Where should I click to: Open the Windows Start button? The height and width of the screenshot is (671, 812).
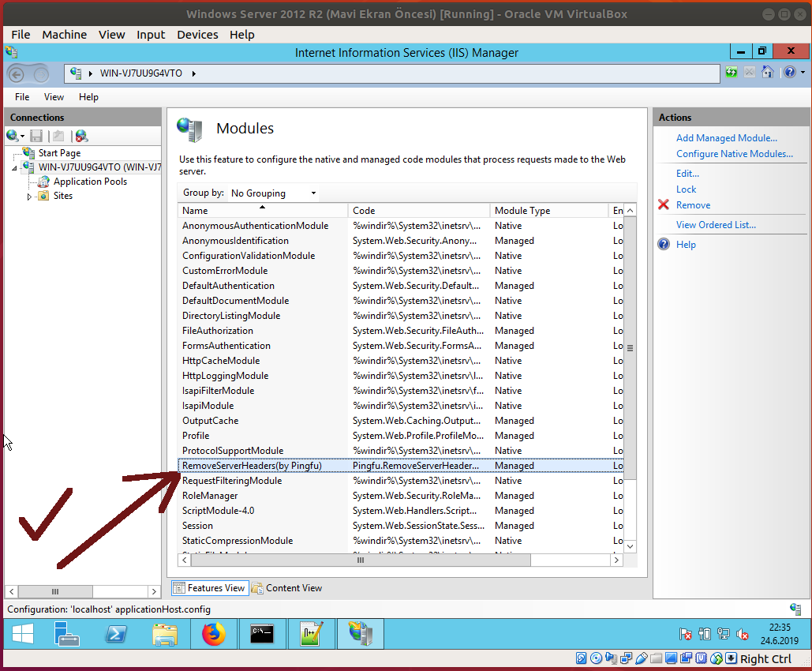[23, 633]
